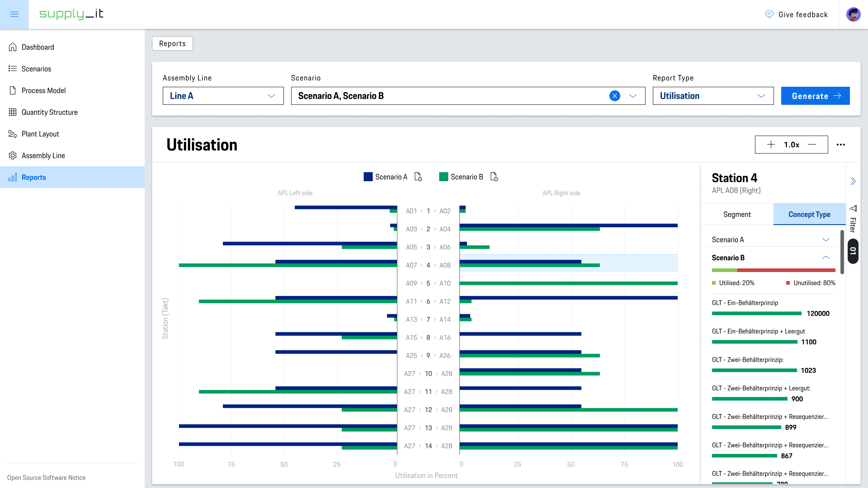Screen dimensions: 868x488
Task: Open Plant Layout in the sidebar
Action: pos(40,134)
